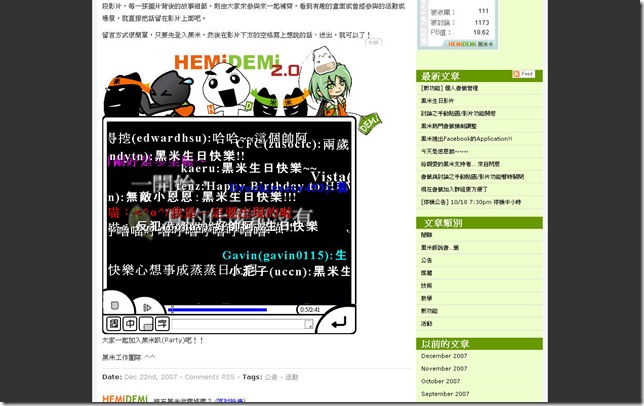
Task: Click the blue video progress bar
Action: click(x=219, y=310)
